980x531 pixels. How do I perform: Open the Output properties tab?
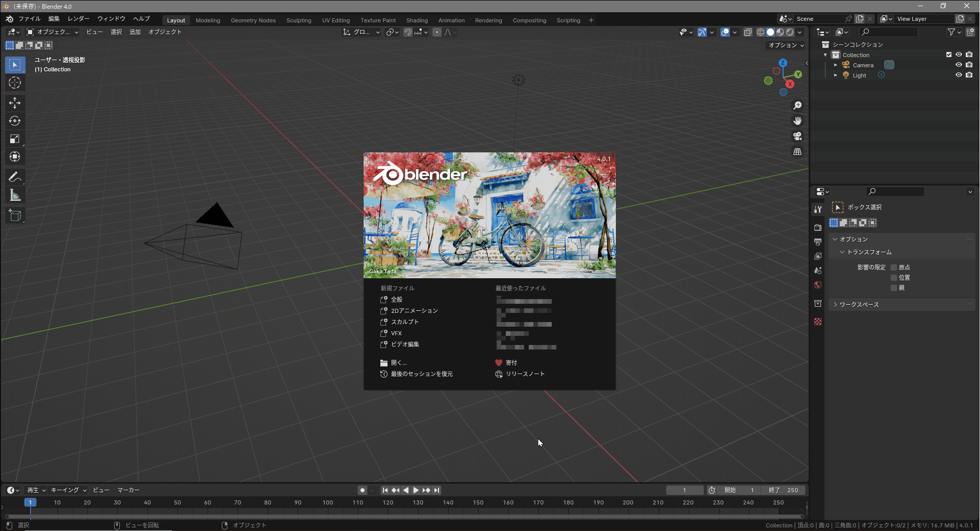coord(818,242)
